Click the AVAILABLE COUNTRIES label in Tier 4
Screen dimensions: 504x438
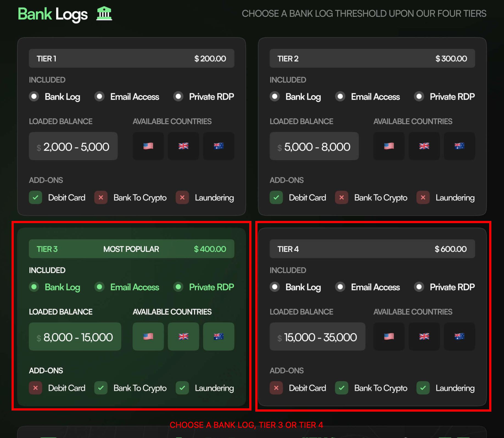[x=413, y=312]
